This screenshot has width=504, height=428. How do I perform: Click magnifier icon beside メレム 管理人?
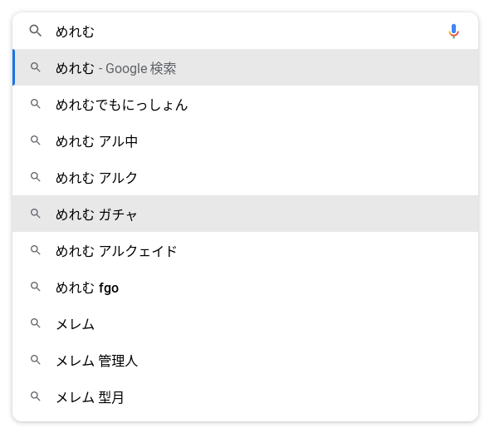[36, 361]
